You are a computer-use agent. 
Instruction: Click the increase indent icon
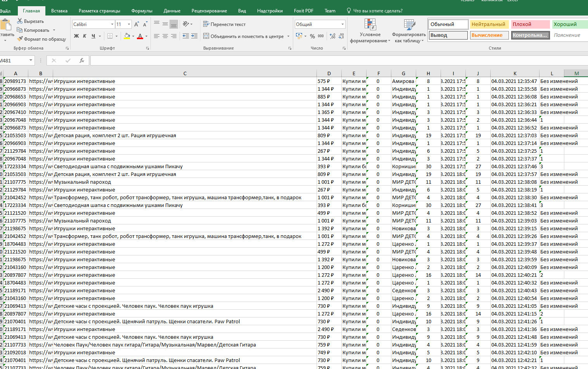point(194,36)
